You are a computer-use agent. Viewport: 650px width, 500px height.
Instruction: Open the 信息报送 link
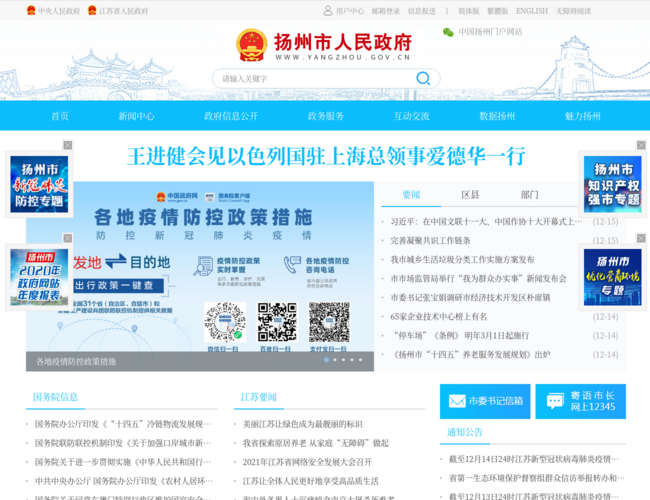point(422,11)
